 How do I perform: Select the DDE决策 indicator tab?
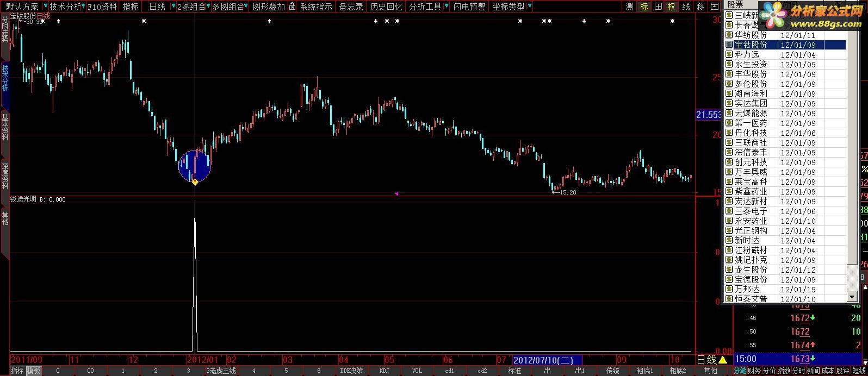point(351,371)
